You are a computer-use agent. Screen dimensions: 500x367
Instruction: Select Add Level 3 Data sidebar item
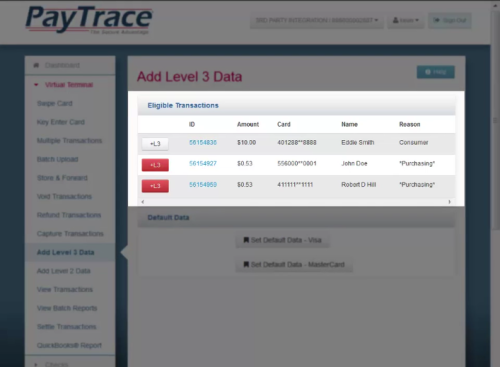pos(70,252)
